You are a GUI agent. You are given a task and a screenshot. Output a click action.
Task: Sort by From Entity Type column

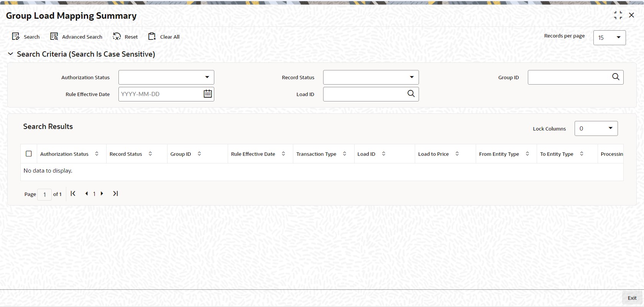[527, 154]
